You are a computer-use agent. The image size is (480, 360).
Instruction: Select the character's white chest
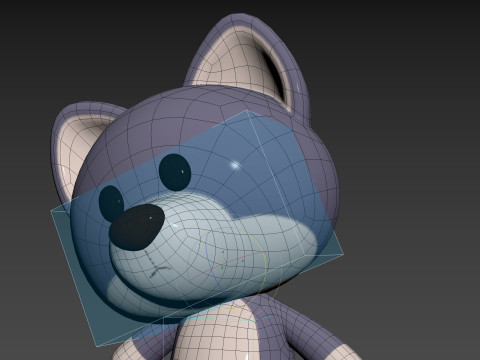coord(217,333)
